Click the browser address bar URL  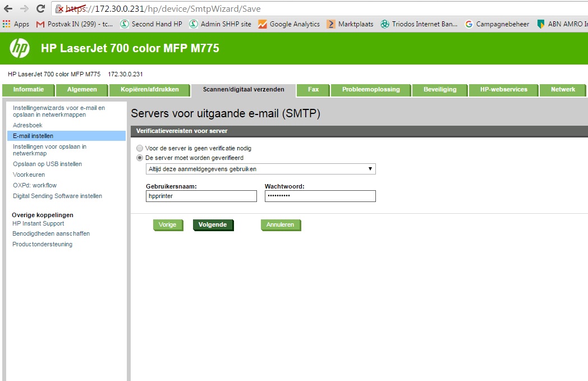[x=163, y=9]
